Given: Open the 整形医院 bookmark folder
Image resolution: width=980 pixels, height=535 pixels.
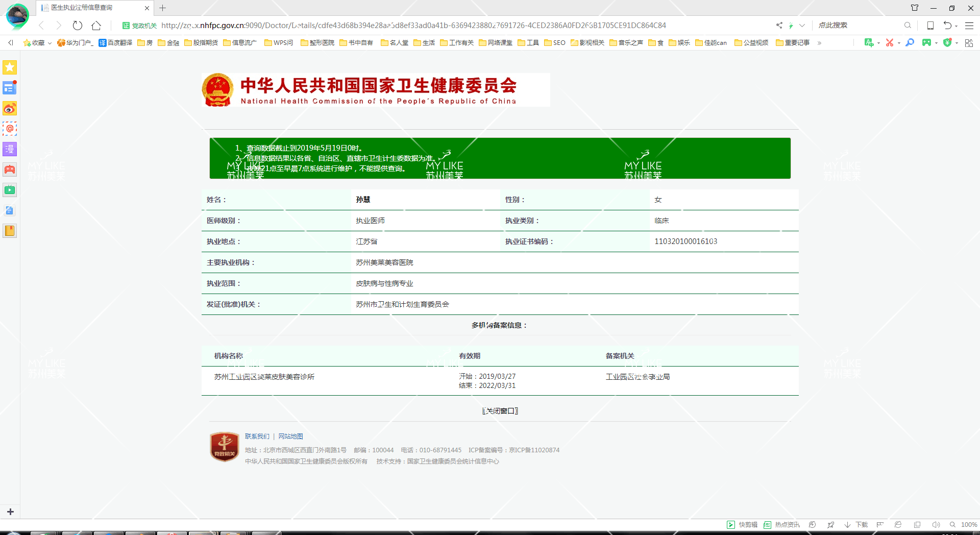Looking at the screenshot, I should [x=317, y=43].
